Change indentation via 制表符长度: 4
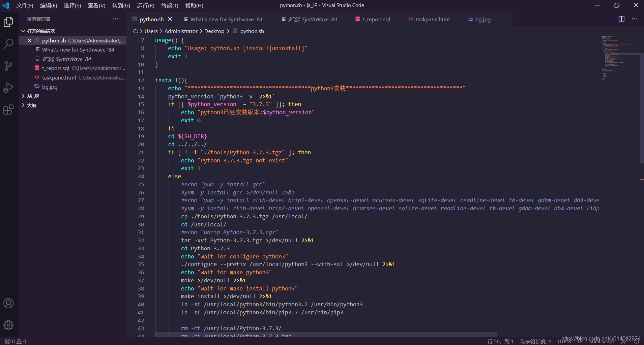This screenshot has width=644, height=345. coord(535,341)
